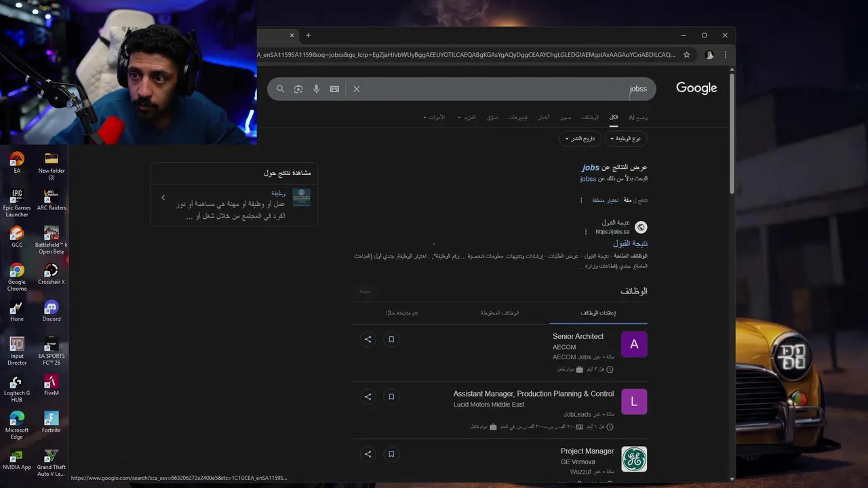Open the three-dot options next to jobs.sa result
This screenshot has height=488, width=868.
coord(586,232)
